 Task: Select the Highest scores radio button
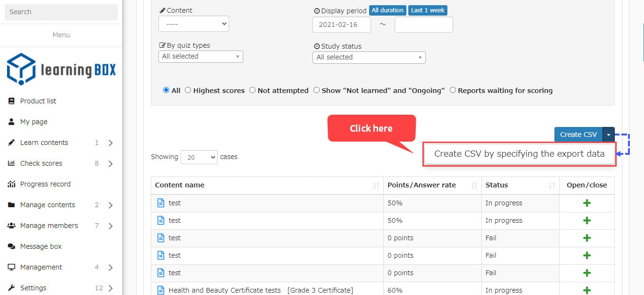(x=188, y=90)
